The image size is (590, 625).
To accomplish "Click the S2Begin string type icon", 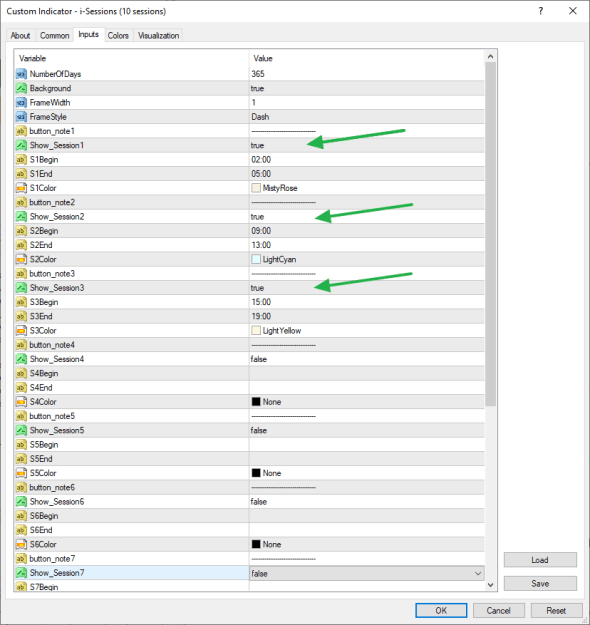I will pos(21,231).
